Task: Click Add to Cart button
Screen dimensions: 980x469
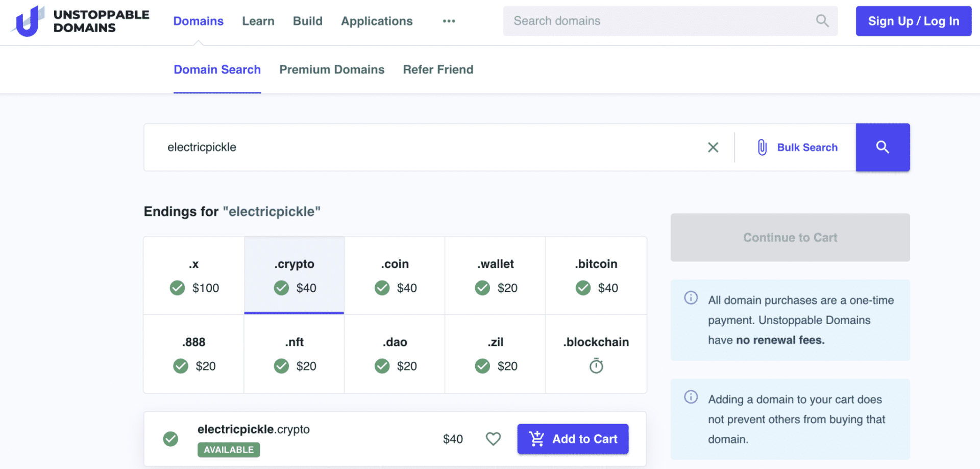Action: (x=573, y=439)
